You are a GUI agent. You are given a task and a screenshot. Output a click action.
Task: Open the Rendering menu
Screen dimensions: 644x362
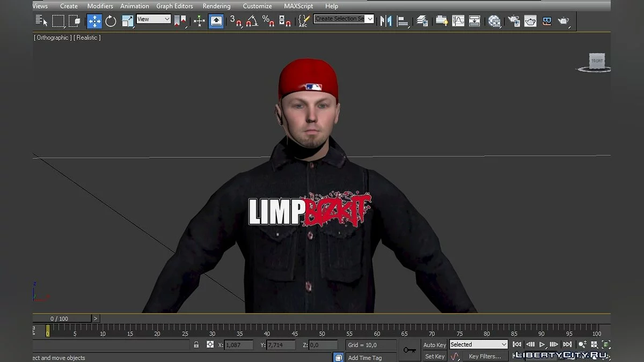pos(216,6)
